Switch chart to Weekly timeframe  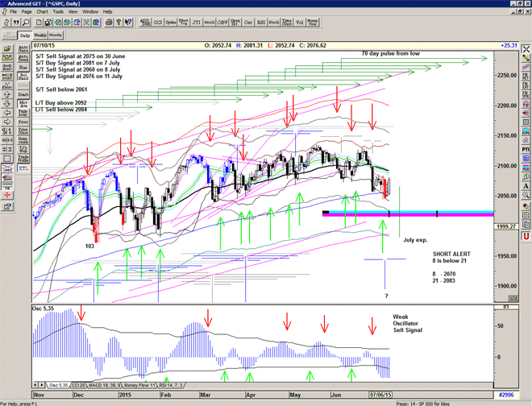[x=39, y=35]
